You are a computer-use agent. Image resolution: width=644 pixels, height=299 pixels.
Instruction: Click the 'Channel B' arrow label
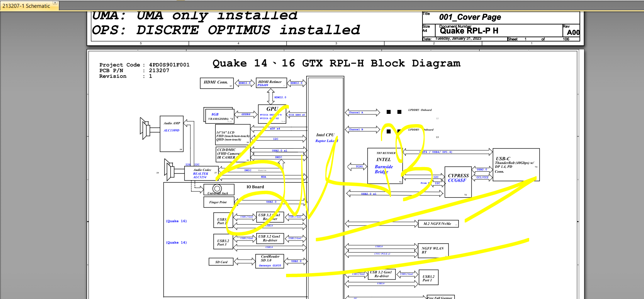tap(356, 129)
